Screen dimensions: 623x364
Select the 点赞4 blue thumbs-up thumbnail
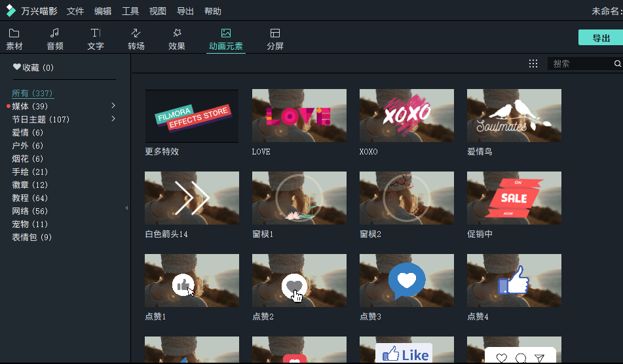click(514, 281)
